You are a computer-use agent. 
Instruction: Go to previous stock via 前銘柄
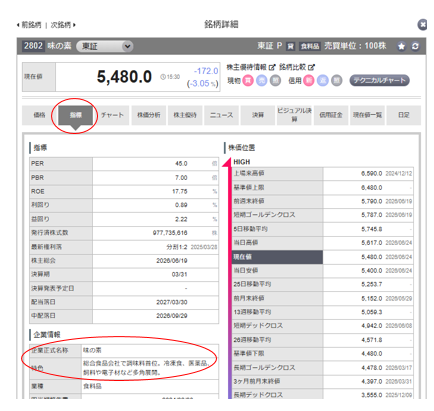click(29, 25)
